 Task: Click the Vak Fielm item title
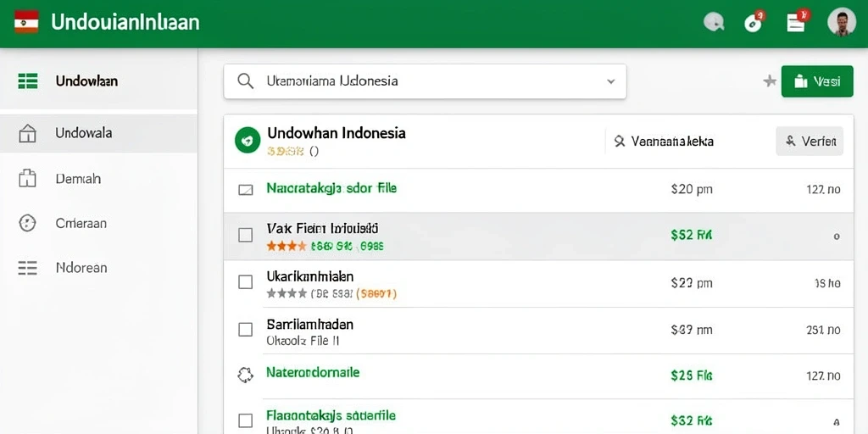(322, 228)
